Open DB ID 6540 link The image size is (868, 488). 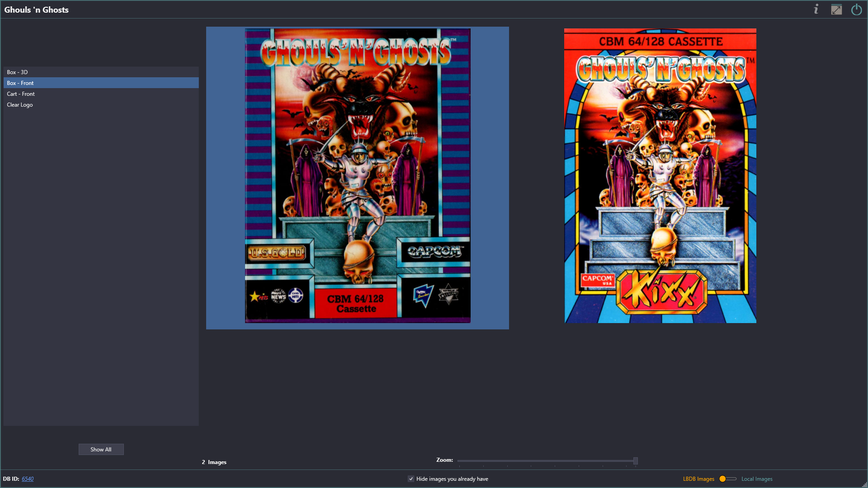pos(28,479)
